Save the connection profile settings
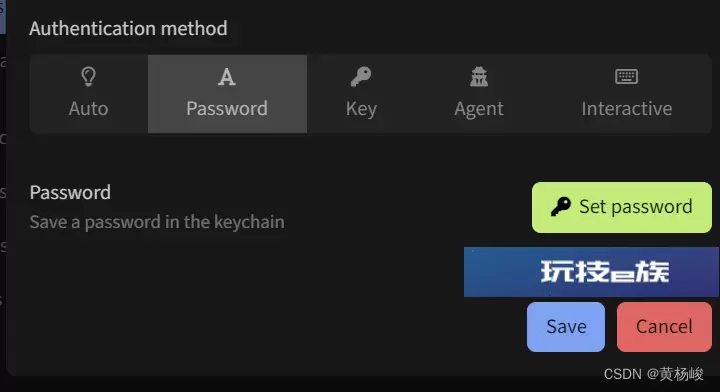The height and width of the screenshot is (392, 720). pyautogui.click(x=566, y=327)
